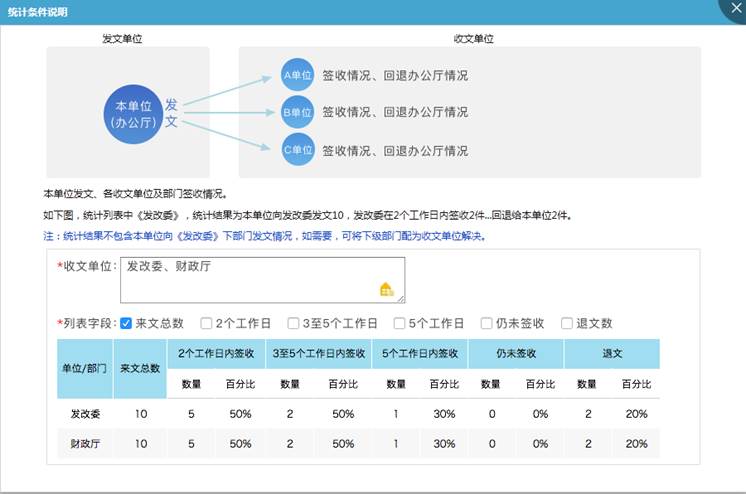Click the B单位 circle icon
This screenshot has width=746, height=494.
tap(298, 112)
